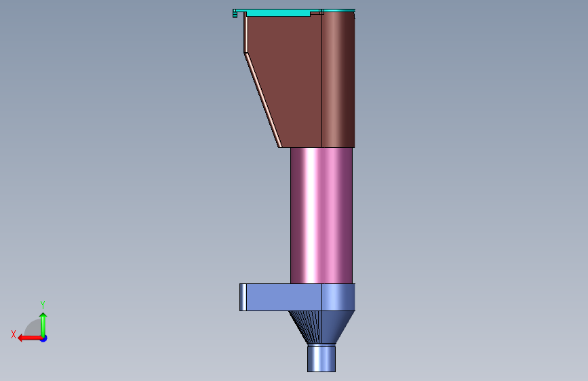Select the dark blue cone below the inlet

pos(321,327)
